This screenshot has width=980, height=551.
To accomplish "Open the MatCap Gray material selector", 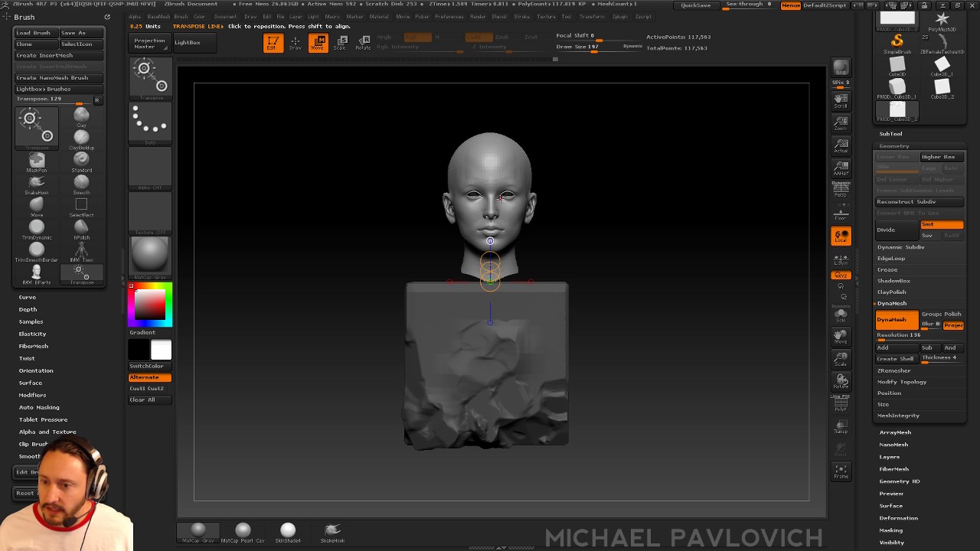I will tap(150, 256).
